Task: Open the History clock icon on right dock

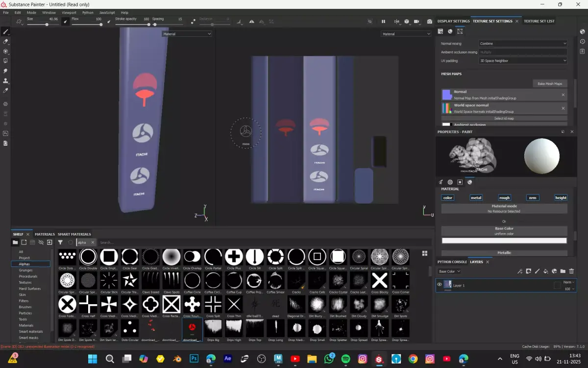Action: pyautogui.click(x=582, y=41)
